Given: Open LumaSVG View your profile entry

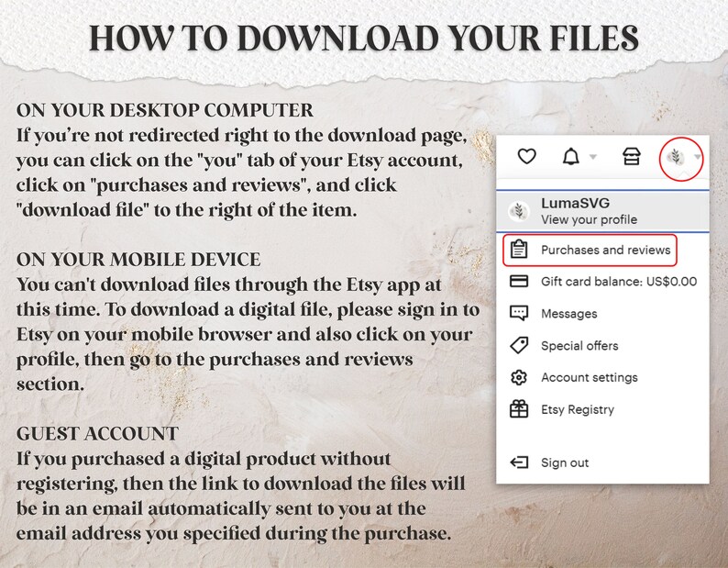Looking at the screenshot, I should 602,211.
